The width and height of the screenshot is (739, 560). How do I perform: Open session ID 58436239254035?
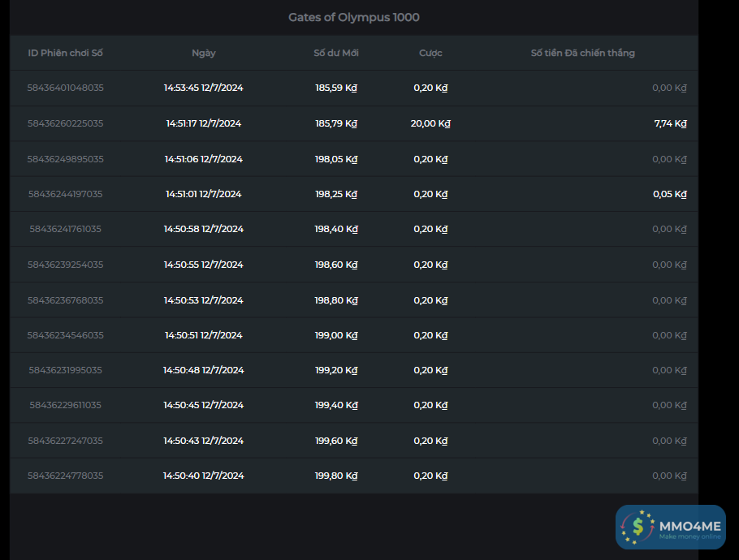click(66, 265)
